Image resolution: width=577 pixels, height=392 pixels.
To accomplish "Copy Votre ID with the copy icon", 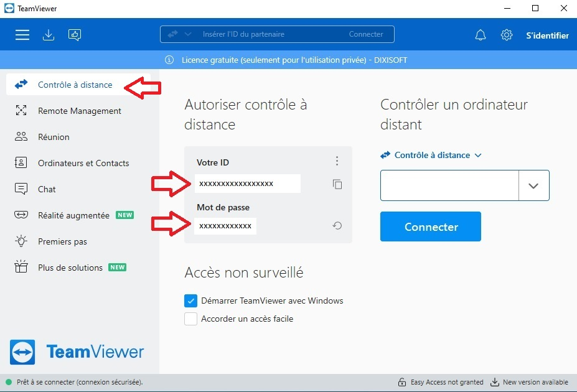I will coord(337,184).
